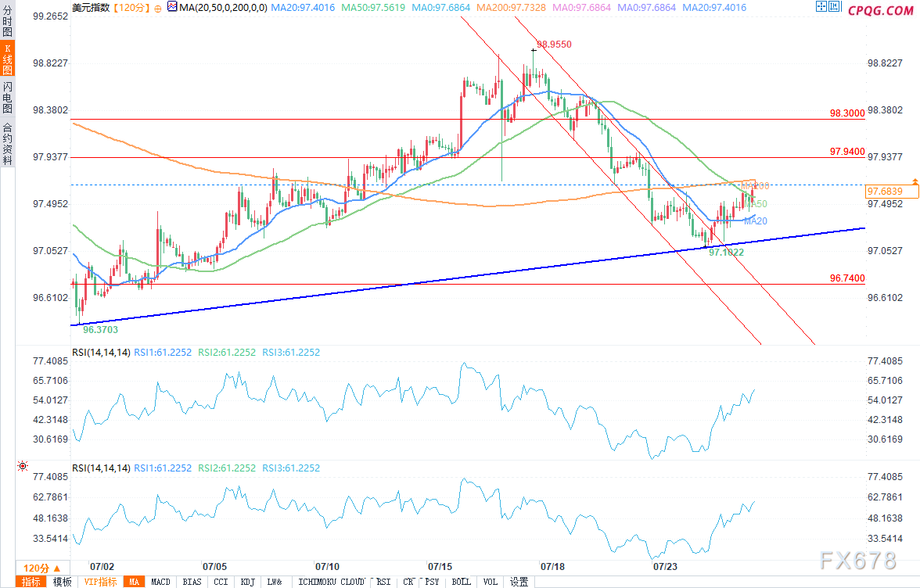The image size is (920, 588).
Task: Click the window icon next to CPQG logo
Action: (x=836, y=8)
